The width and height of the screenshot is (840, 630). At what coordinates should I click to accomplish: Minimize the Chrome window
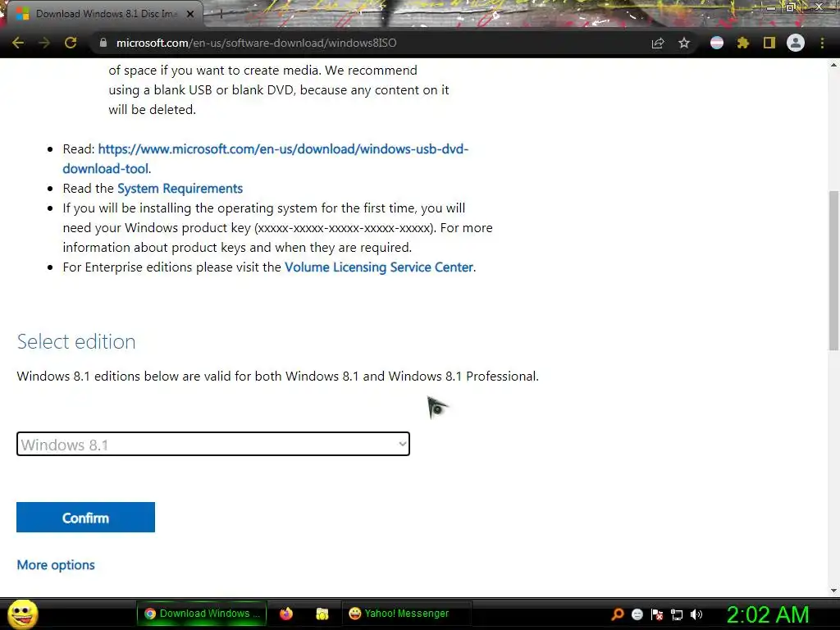click(x=770, y=8)
